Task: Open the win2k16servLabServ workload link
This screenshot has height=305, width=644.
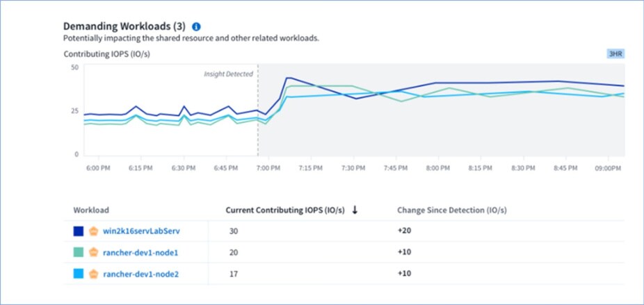Action: [x=136, y=231]
